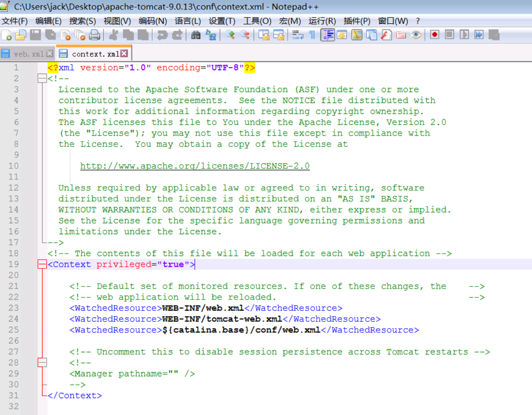Viewport: 532px width, 415px height.
Task: Start macro recording with the red button
Action: [x=435, y=35]
